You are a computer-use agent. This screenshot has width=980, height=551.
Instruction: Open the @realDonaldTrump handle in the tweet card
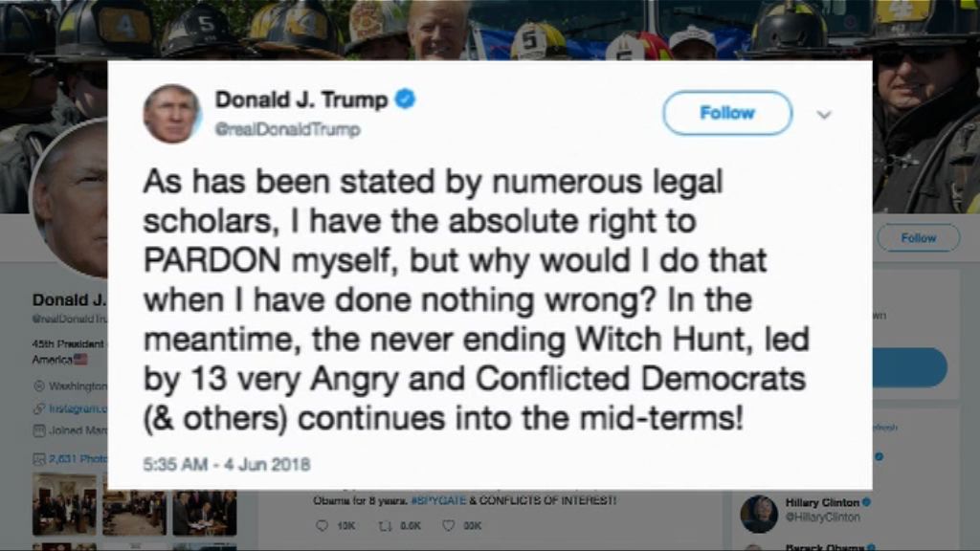coord(287,129)
